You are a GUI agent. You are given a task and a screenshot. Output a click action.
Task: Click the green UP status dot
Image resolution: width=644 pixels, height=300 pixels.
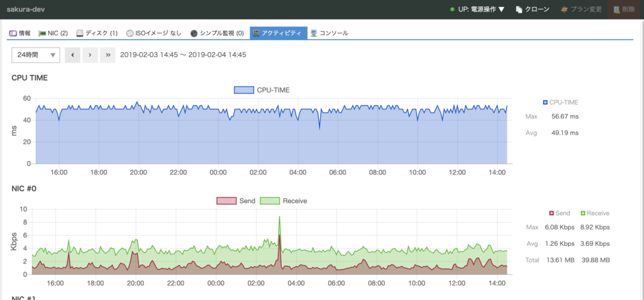(x=452, y=9)
